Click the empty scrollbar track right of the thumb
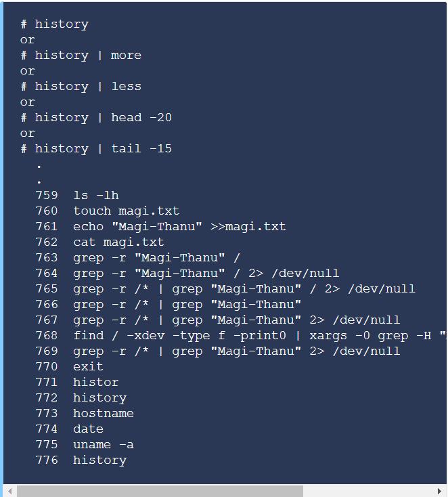448x497 pixels. (368, 491)
